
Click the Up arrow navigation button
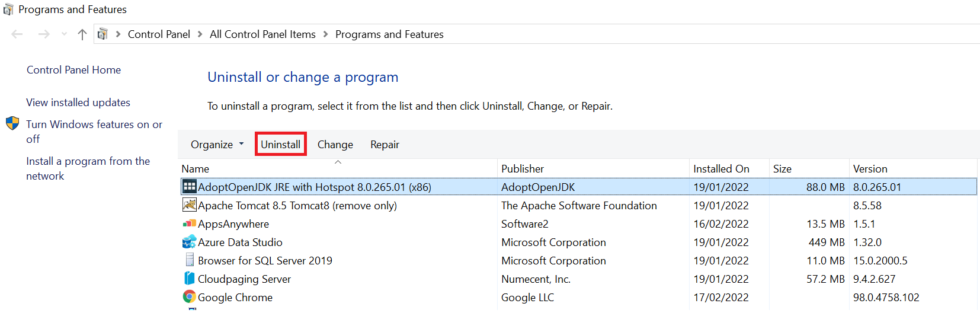click(82, 34)
